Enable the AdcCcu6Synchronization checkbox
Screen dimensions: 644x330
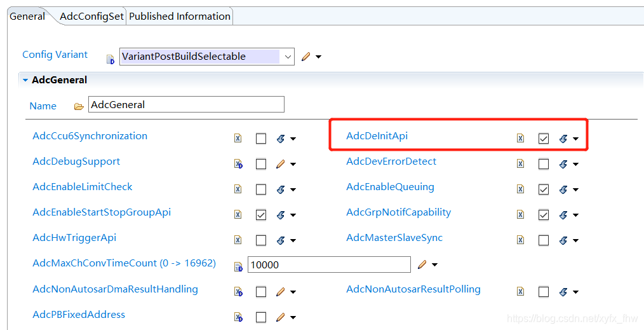point(261,139)
